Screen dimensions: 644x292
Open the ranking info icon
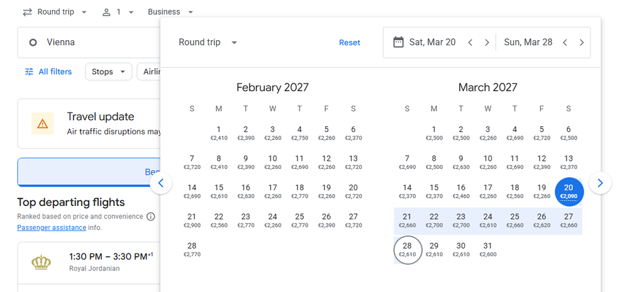(151, 216)
